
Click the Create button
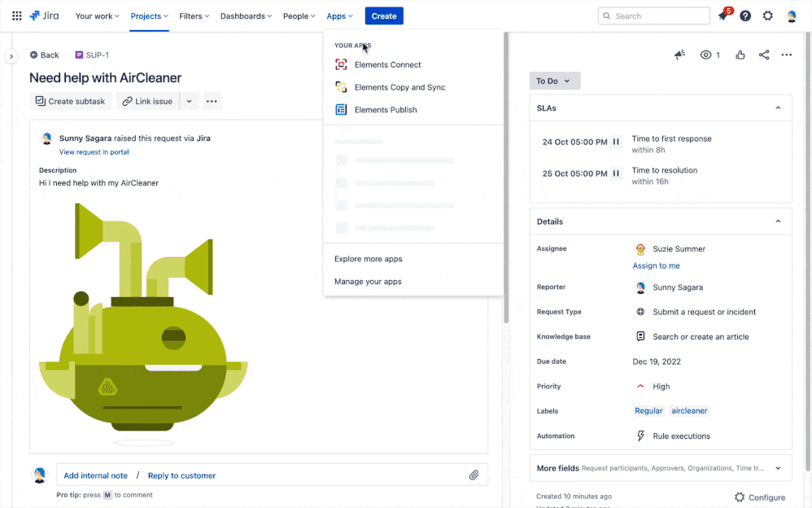384,16
